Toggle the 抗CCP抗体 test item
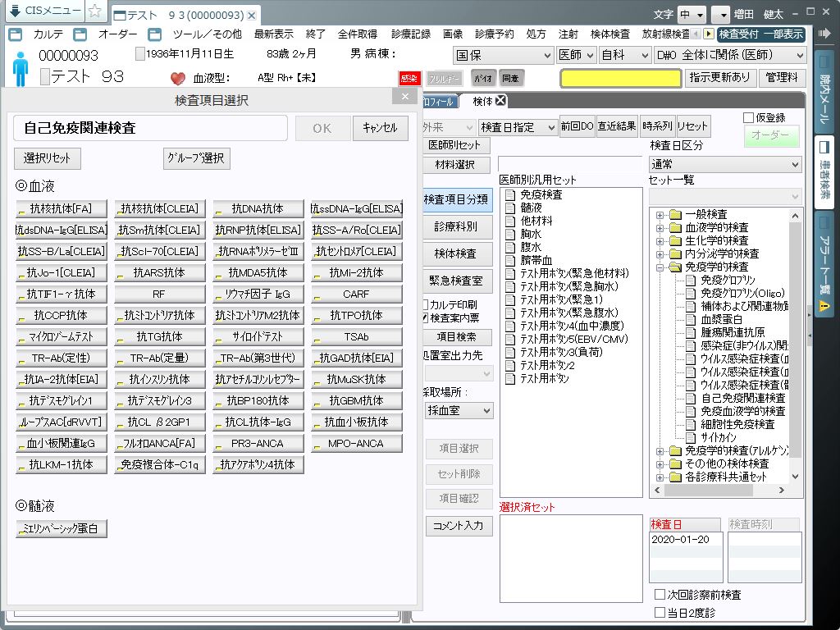Image resolution: width=840 pixels, height=630 pixels. tap(61, 315)
